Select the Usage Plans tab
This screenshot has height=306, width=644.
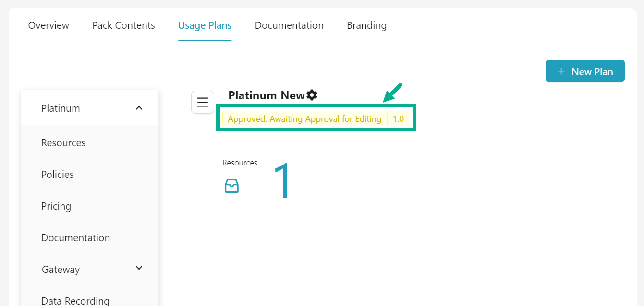click(x=205, y=25)
